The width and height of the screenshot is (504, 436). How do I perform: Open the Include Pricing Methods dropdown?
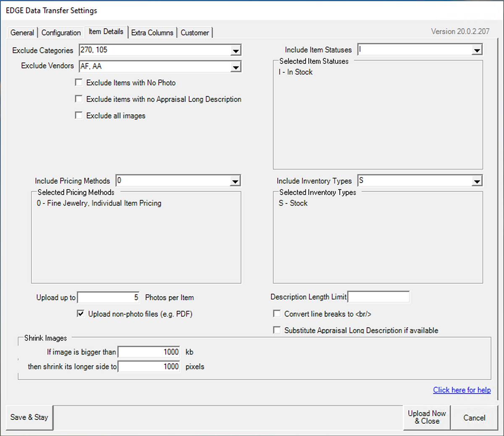235,182
